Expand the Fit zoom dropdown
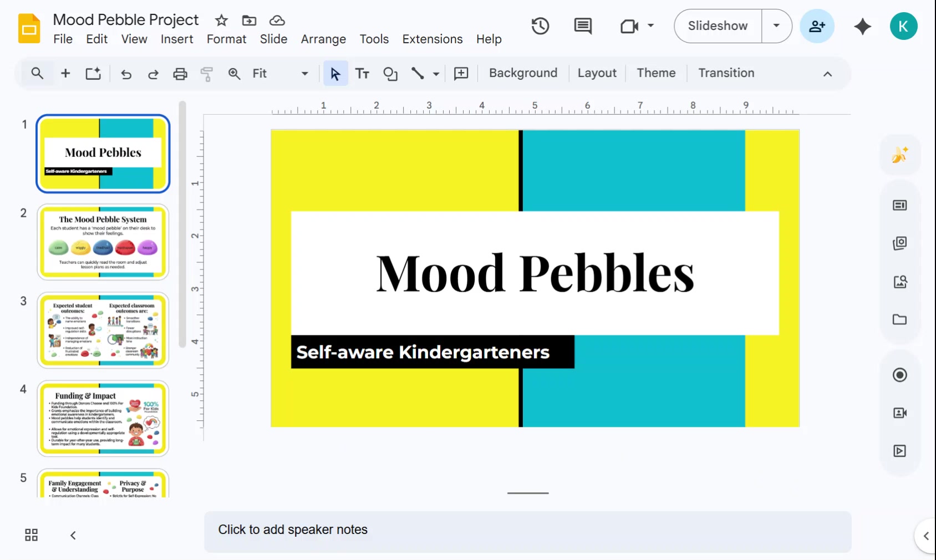 (x=304, y=73)
